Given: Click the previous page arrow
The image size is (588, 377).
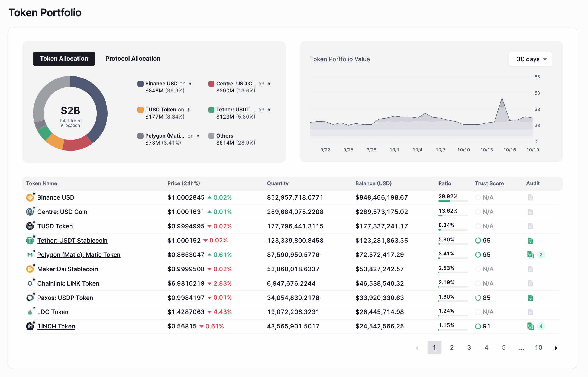Looking at the screenshot, I should (417, 348).
